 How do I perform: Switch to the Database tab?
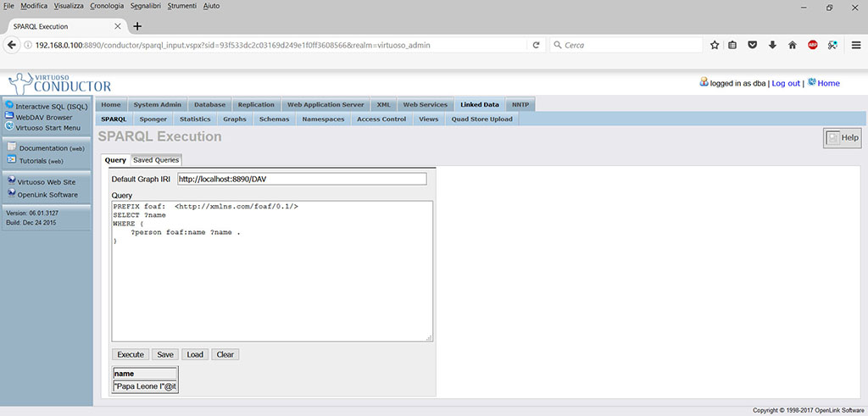coord(209,104)
